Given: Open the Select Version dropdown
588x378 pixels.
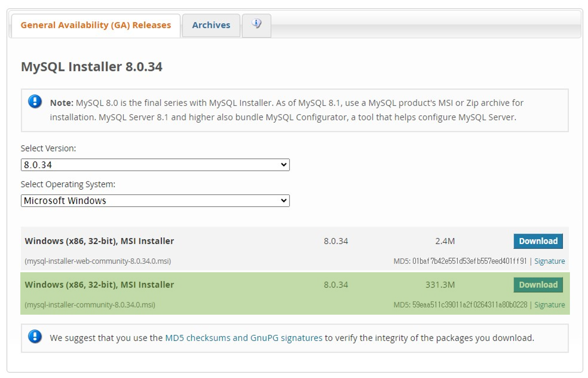Looking at the screenshot, I should [x=155, y=165].
